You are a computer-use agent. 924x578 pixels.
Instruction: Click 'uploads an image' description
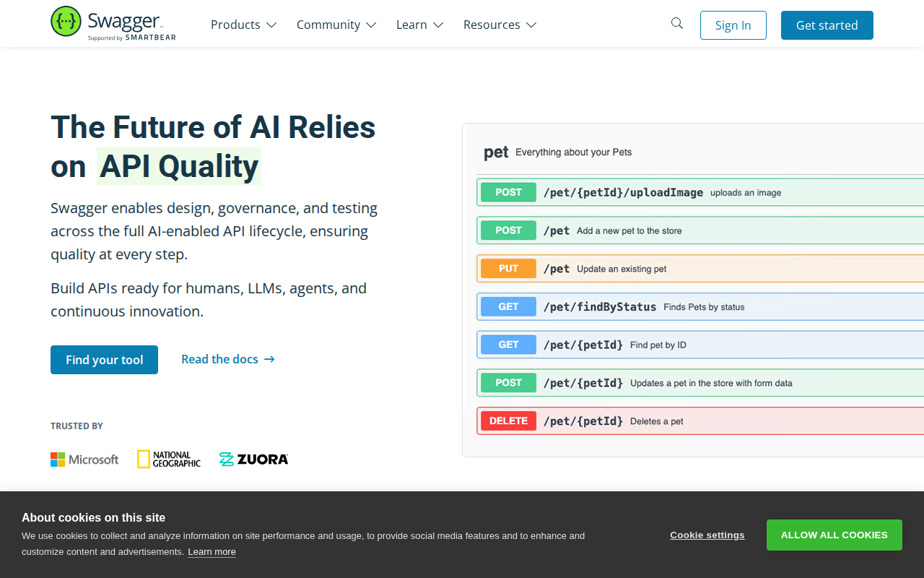pos(746,193)
